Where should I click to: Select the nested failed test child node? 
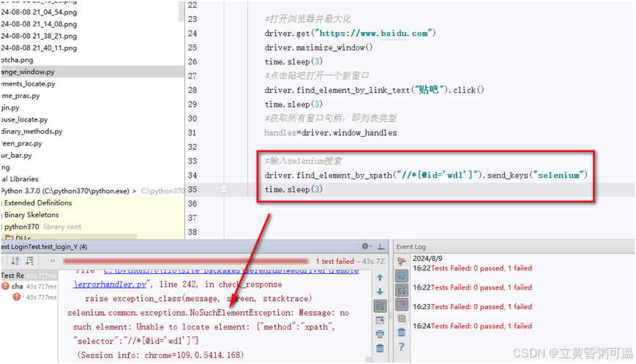point(34,297)
